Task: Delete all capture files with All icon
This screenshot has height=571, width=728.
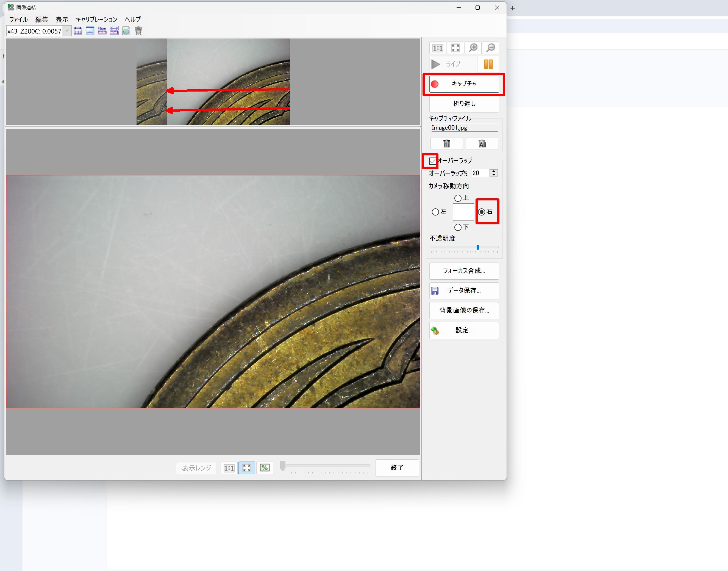Action: 482,144
